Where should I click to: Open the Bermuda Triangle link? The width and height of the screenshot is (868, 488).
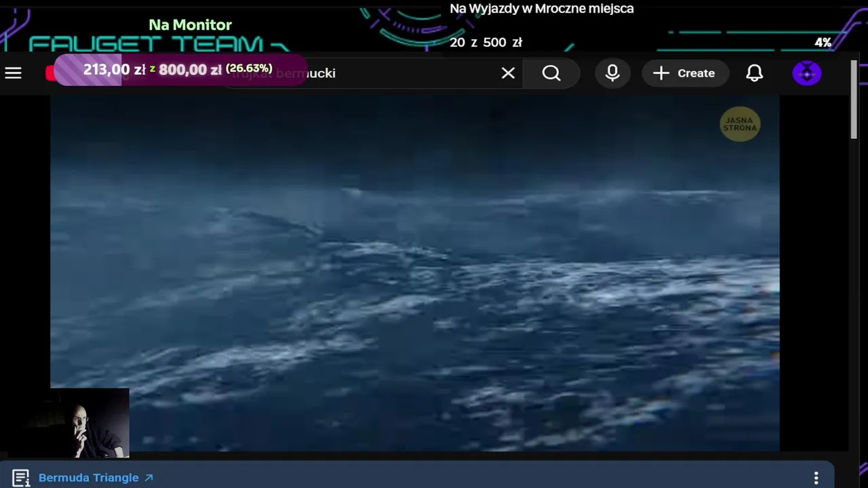point(96,478)
